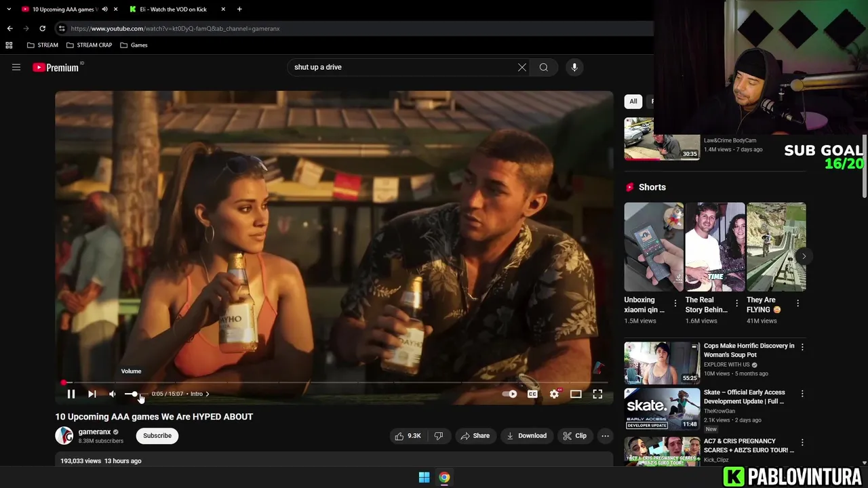
Task: Open the tab search dropdown arrow
Action: pos(9,9)
